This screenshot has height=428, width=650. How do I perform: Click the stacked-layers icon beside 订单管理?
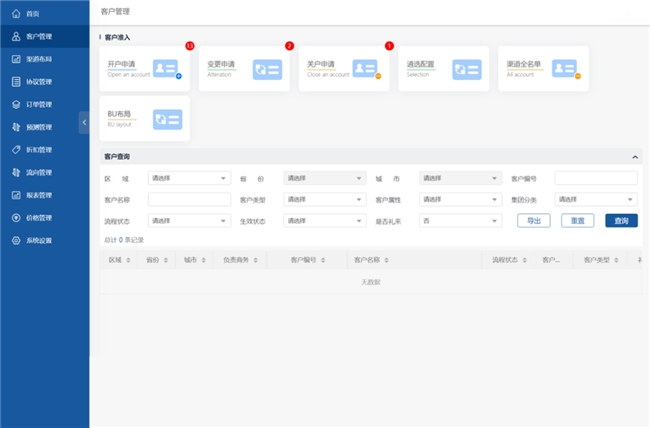(16, 105)
